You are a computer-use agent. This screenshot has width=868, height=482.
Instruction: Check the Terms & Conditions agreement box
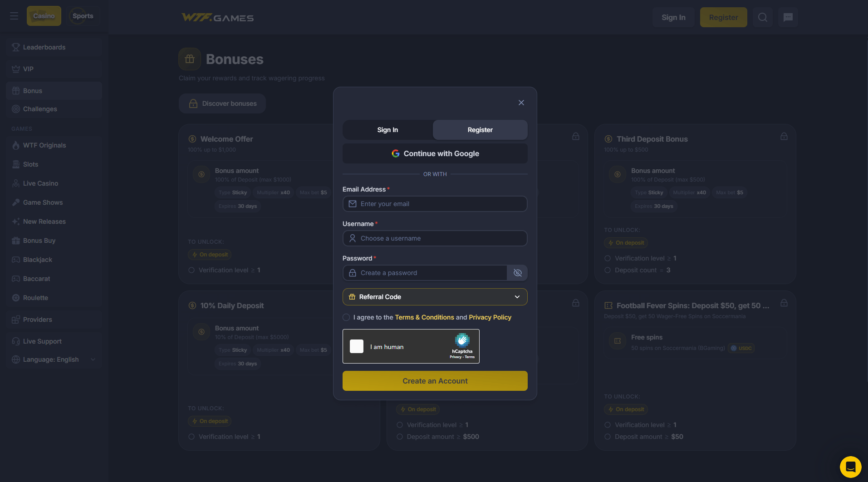[x=346, y=317]
